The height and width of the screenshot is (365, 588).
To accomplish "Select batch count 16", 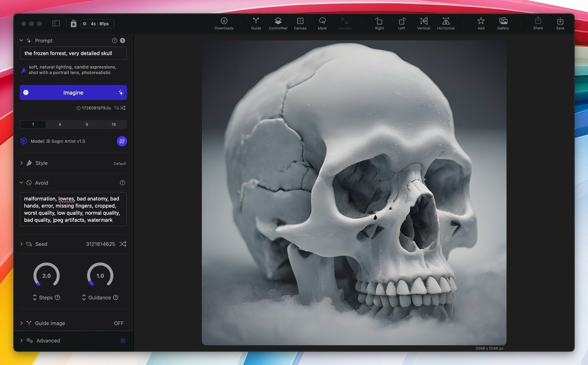I will pos(113,125).
